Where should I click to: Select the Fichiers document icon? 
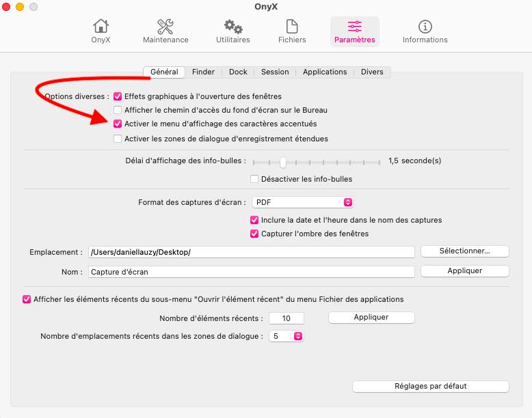pyautogui.click(x=292, y=27)
